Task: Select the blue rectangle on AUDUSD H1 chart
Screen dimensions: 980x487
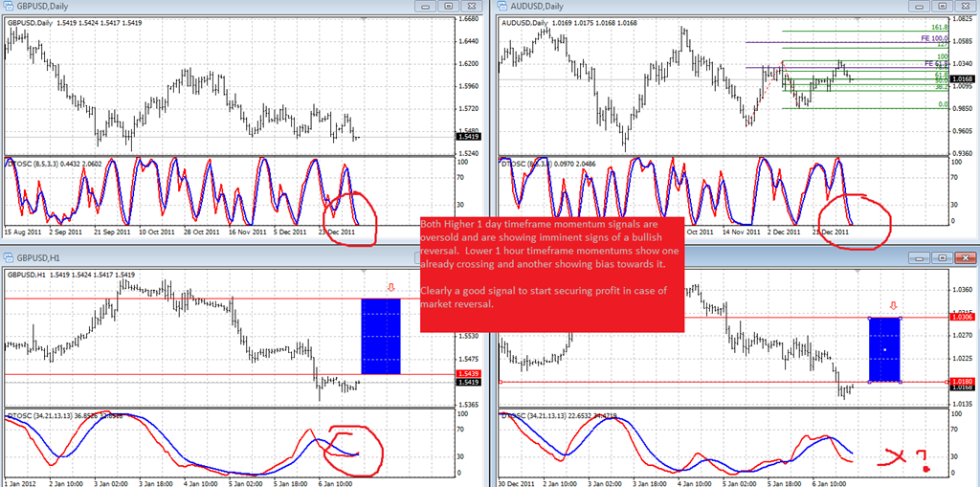Action: 884,349
